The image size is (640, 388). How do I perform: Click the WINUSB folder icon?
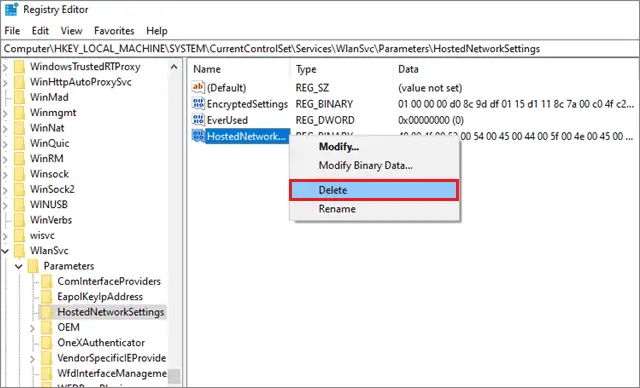coord(20,204)
